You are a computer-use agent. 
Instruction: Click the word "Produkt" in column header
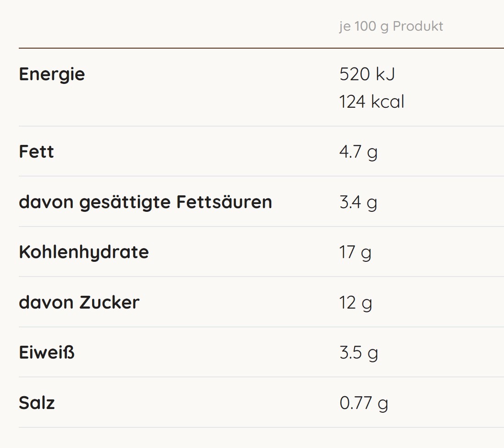point(418,27)
